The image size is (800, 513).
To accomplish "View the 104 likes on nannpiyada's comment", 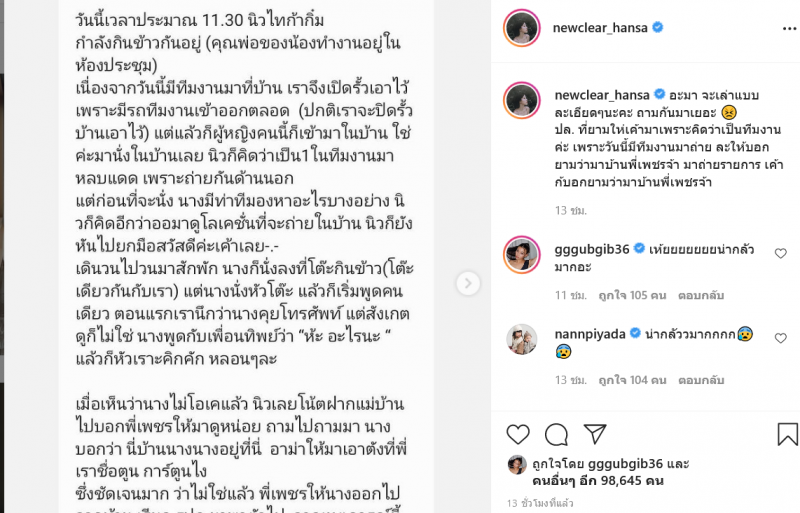I will pyautogui.click(x=632, y=380).
